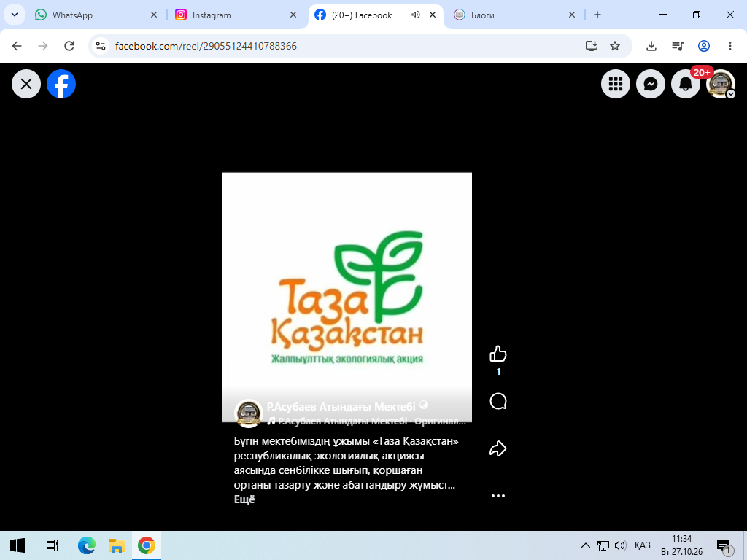Open the Chrome three-dot menu

pyautogui.click(x=729, y=46)
